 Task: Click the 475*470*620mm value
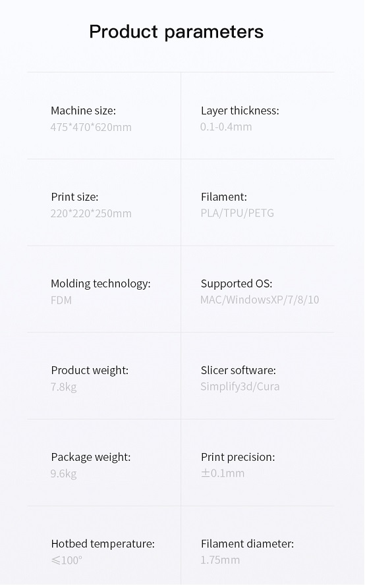91,127
